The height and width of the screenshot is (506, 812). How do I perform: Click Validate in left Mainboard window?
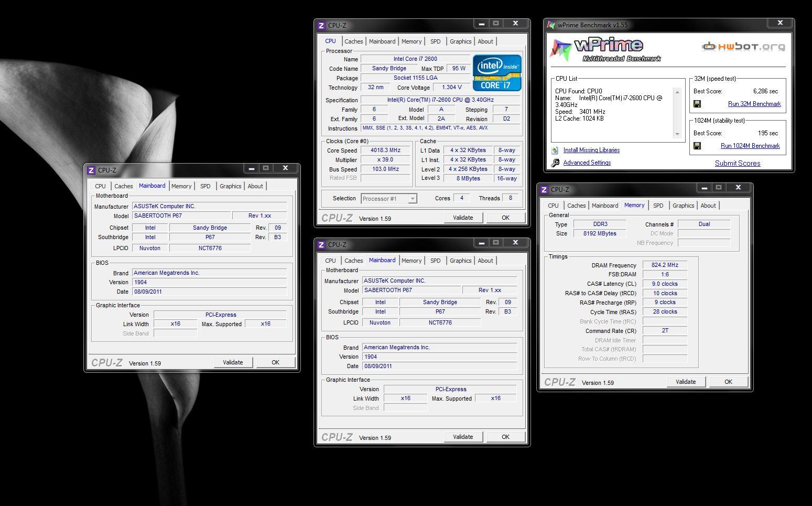[233, 362]
